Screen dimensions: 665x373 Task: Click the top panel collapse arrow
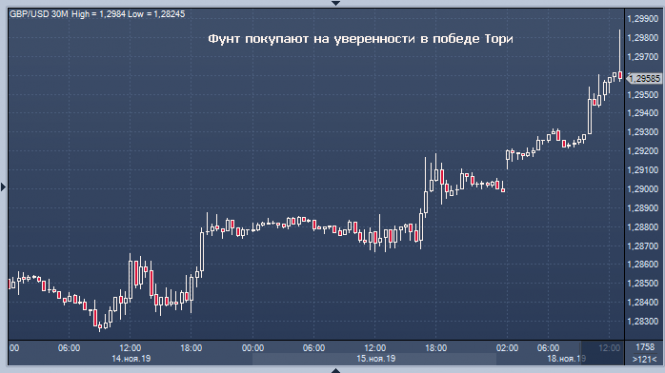335,3
